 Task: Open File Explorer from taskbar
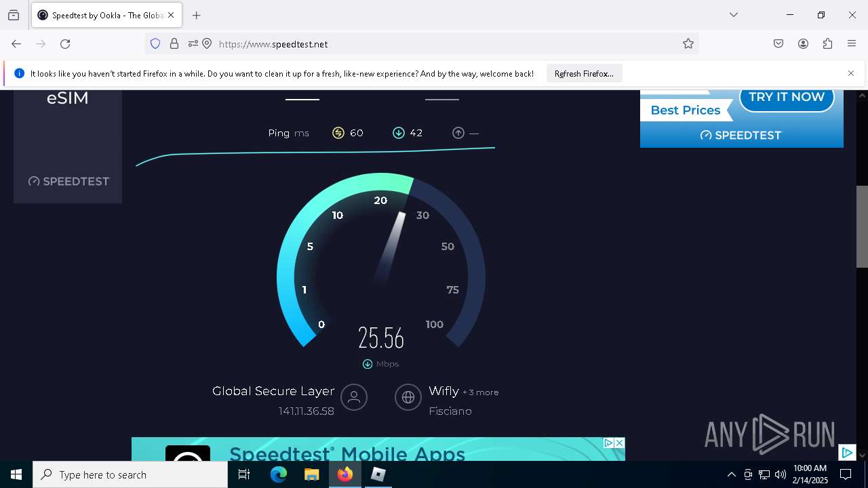point(311,474)
